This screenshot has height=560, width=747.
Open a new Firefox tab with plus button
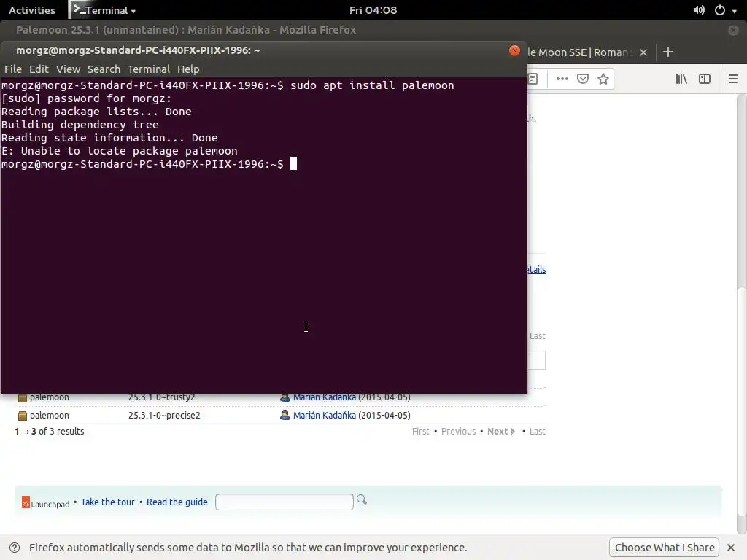coord(668,52)
